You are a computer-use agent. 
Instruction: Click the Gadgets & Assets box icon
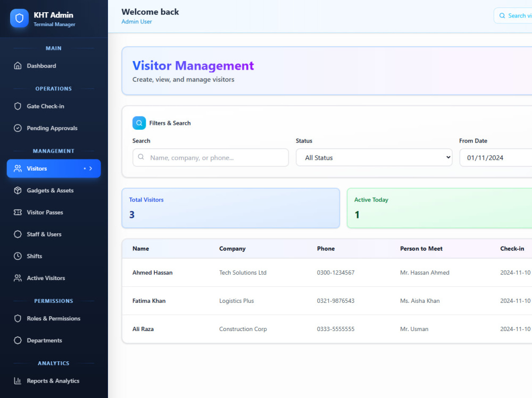(18, 191)
